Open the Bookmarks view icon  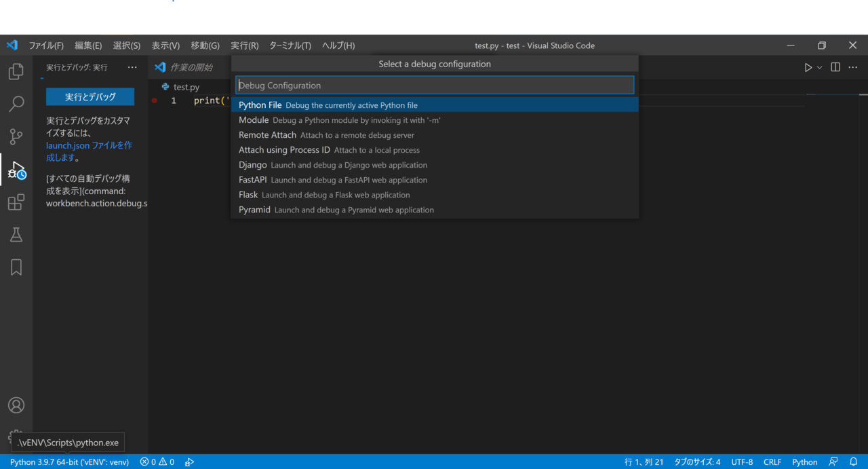[16, 267]
